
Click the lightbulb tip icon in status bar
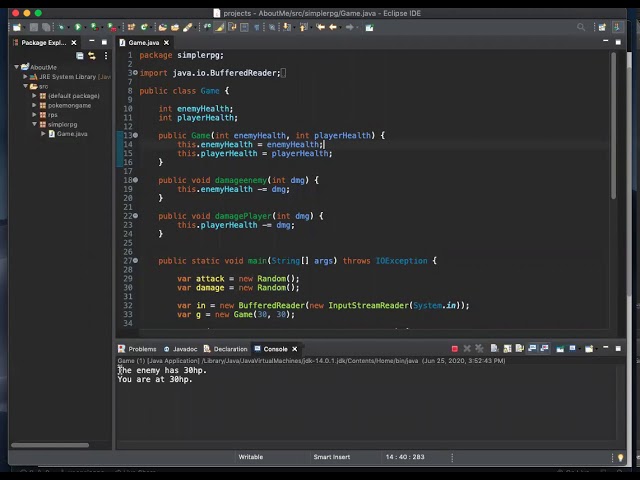(x=620, y=458)
